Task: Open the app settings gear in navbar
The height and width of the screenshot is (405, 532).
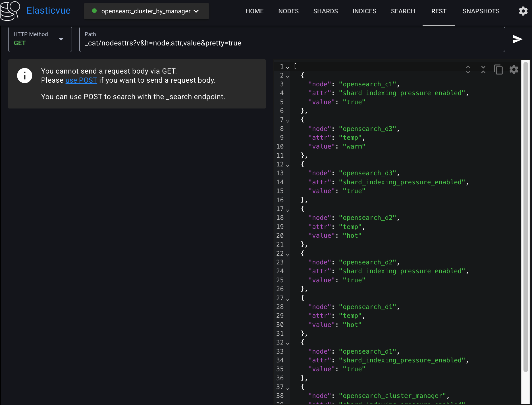Action: (x=523, y=11)
